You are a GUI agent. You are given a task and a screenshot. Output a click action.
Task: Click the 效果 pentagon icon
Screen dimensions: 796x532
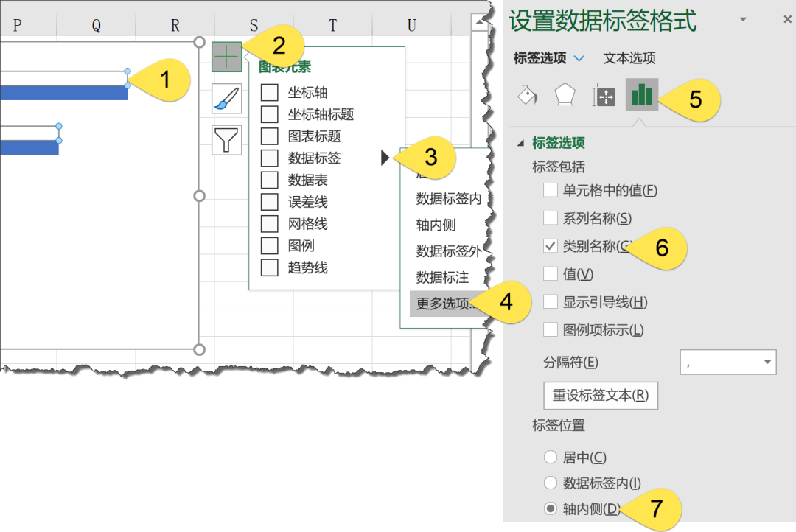pos(565,95)
